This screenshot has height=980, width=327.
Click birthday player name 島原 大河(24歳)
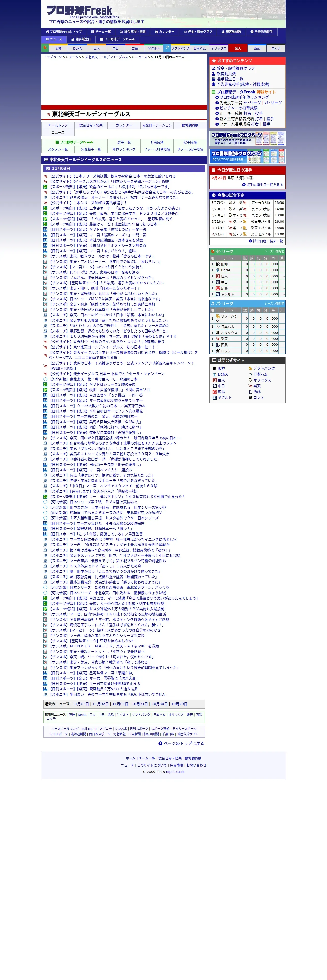point(240,178)
